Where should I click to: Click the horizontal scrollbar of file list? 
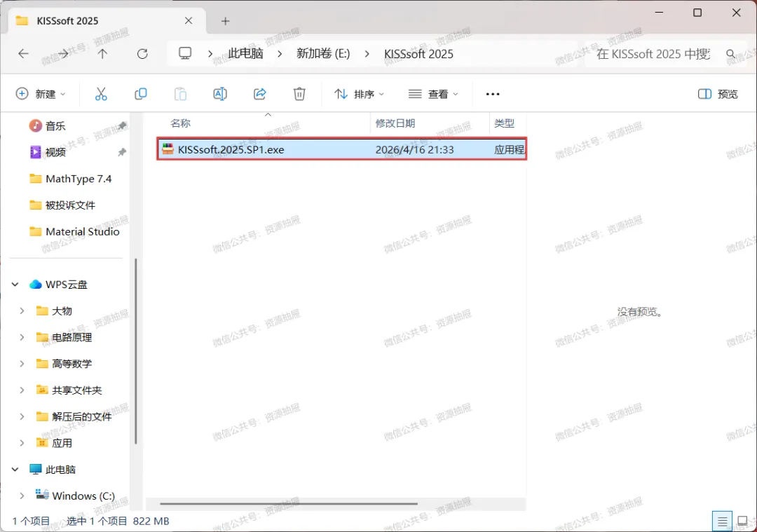click(x=288, y=503)
